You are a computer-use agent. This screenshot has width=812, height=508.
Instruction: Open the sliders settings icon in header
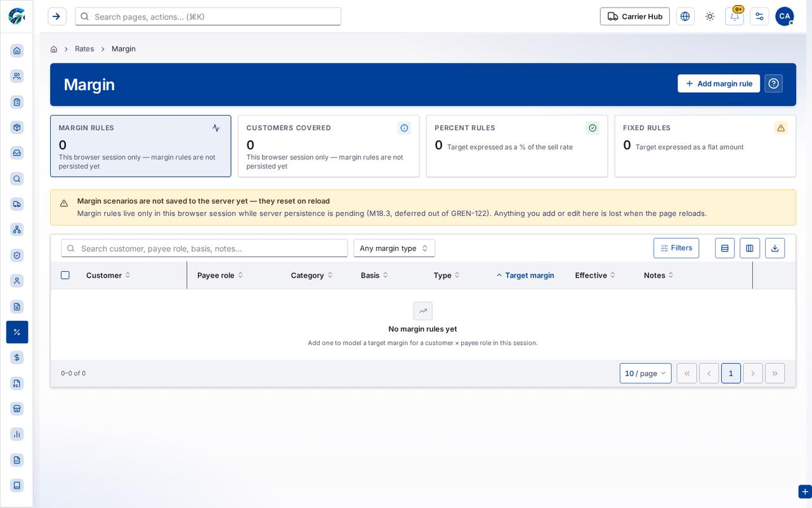(x=759, y=17)
